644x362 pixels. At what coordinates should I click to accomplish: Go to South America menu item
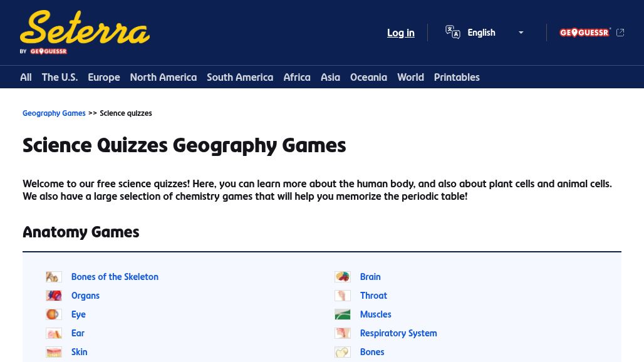click(x=240, y=77)
